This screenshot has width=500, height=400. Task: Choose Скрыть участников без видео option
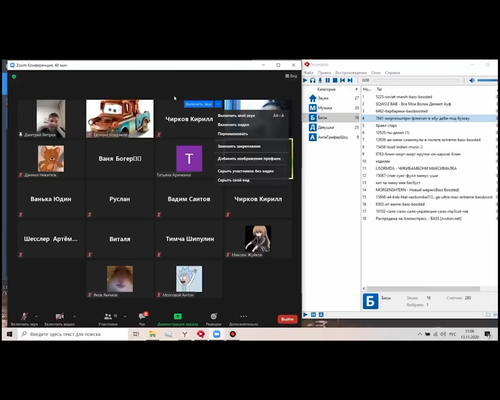point(252,171)
